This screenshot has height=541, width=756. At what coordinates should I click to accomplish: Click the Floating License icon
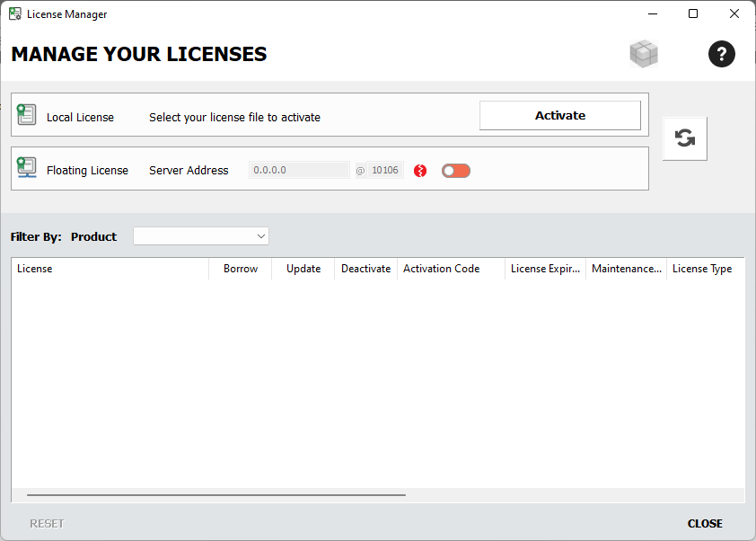click(x=27, y=168)
